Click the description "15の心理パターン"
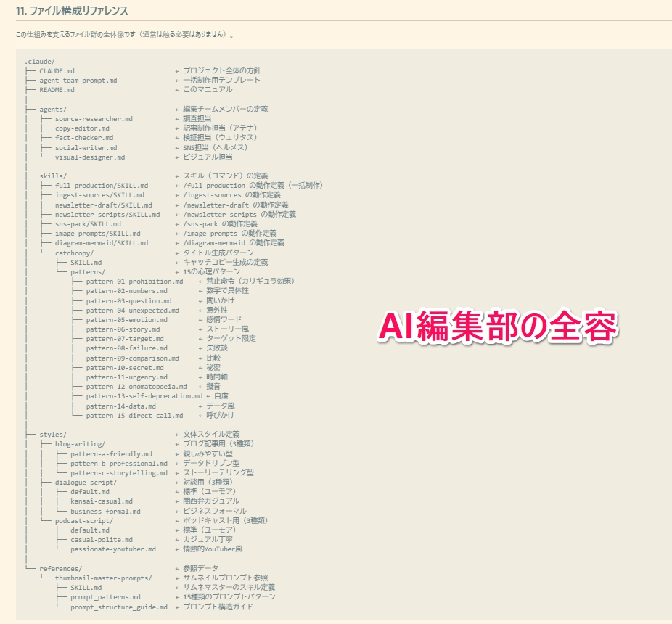Image resolution: width=672 pixels, height=624 pixels. point(212,271)
